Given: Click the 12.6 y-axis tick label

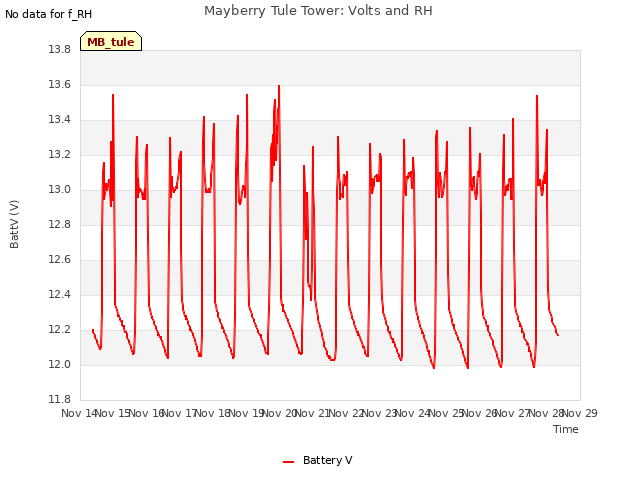Looking at the screenshot, I should coord(60,260).
